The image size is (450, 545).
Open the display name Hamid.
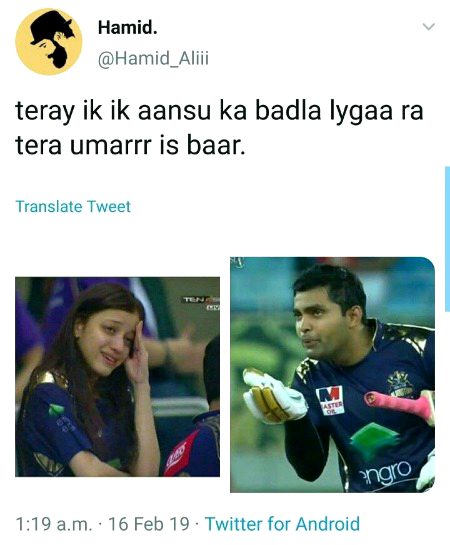128,27
